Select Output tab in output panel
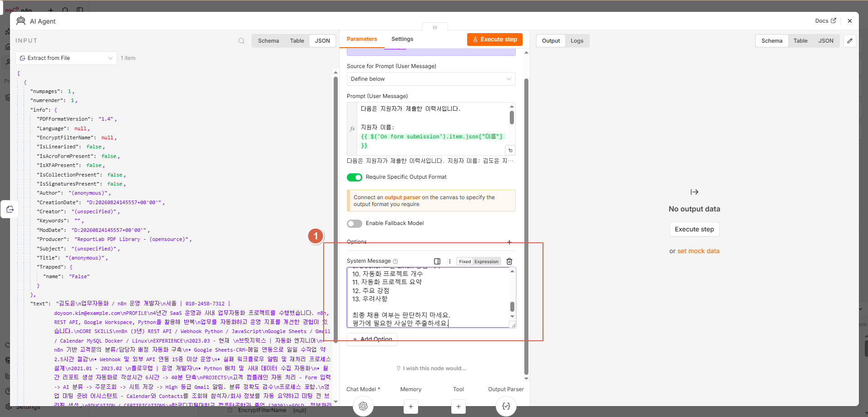The height and width of the screenshot is (417, 868). point(551,41)
